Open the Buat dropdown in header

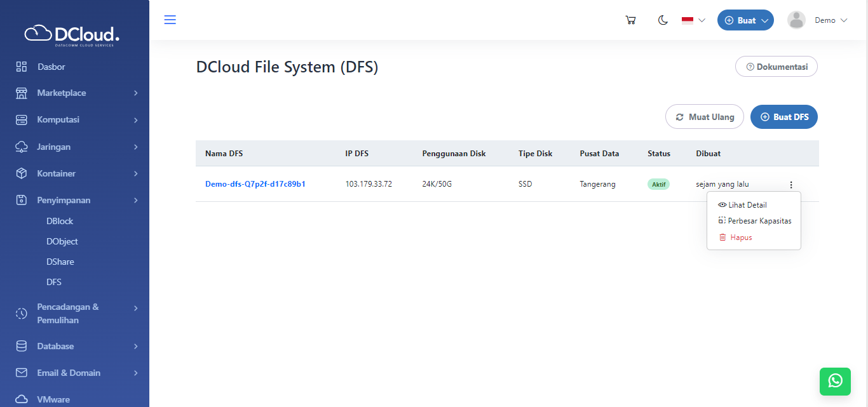coord(745,20)
